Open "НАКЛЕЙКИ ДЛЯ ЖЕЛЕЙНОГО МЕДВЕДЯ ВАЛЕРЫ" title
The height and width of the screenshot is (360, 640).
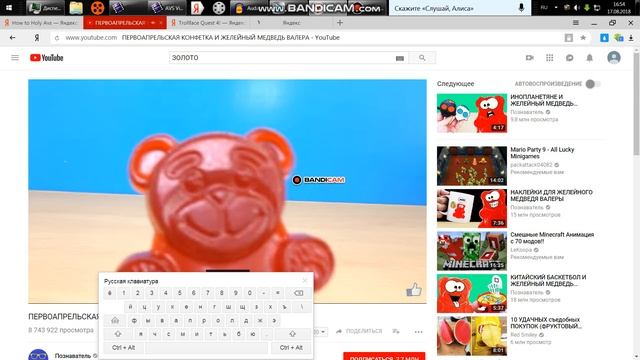[x=551, y=195]
